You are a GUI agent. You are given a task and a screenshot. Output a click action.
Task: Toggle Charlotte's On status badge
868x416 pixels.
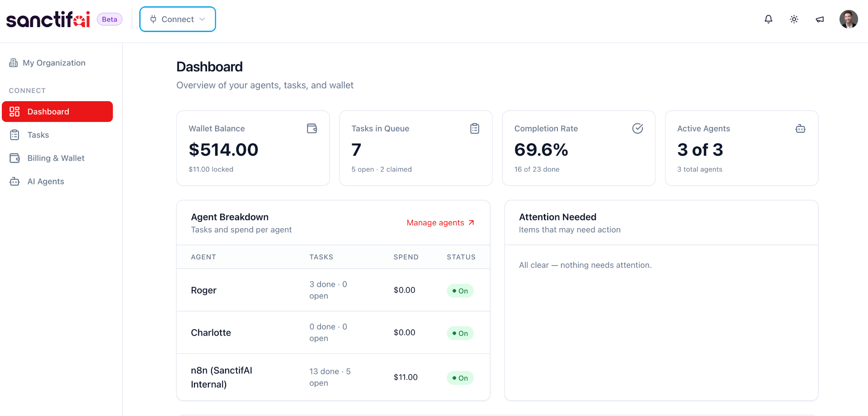460,333
